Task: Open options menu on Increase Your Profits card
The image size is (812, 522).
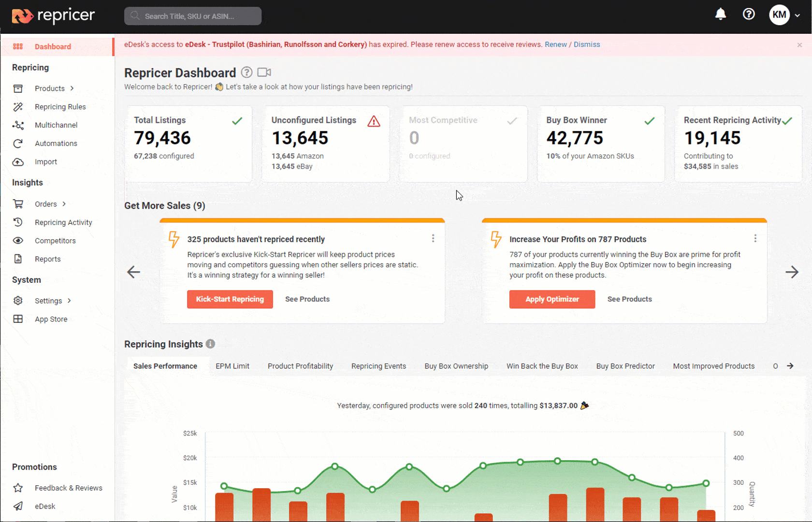Action: 755,238
